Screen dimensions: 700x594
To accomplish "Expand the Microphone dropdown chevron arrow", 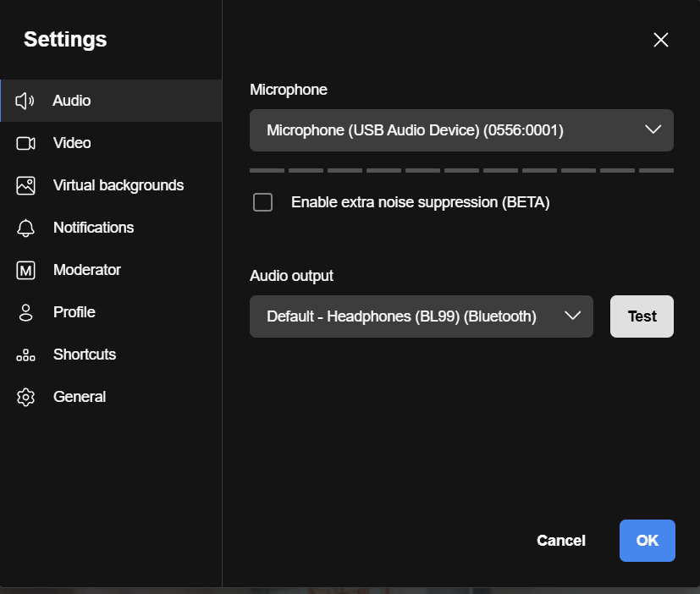I will 653,129.
